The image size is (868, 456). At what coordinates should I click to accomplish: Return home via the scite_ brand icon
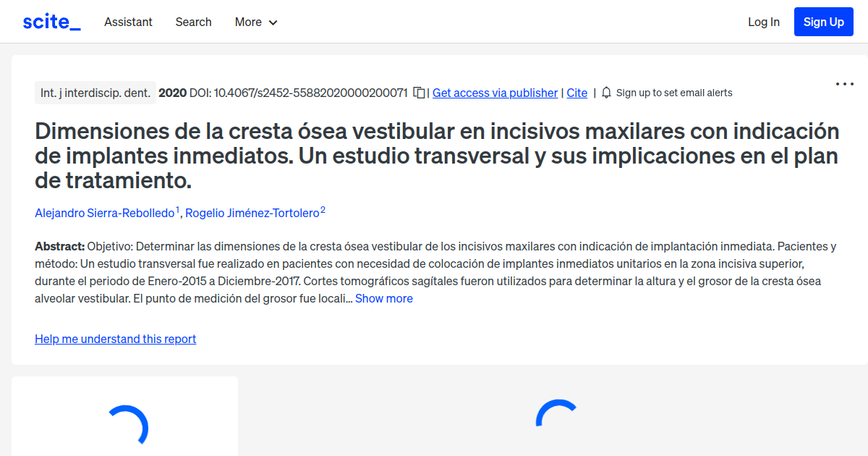click(51, 21)
